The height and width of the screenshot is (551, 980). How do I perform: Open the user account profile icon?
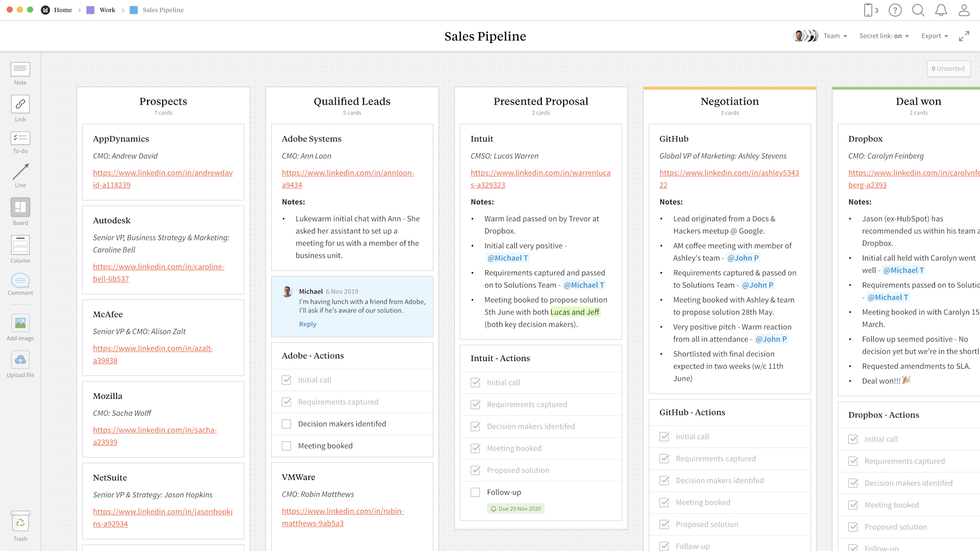[x=964, y=10]
